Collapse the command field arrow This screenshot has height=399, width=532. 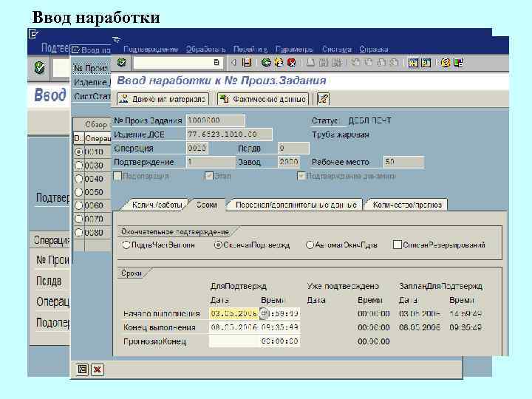pyautogui.click(x=233, y=63)
